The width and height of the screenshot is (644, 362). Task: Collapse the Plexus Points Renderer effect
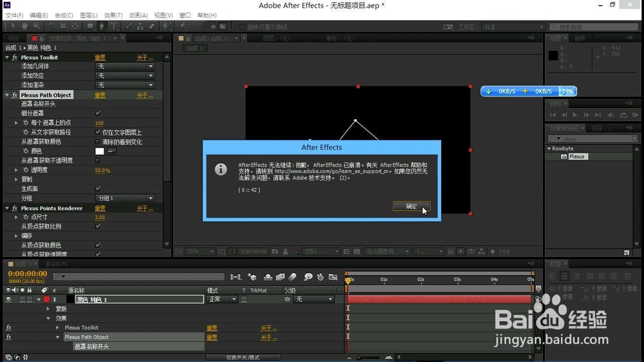point(7,208)
